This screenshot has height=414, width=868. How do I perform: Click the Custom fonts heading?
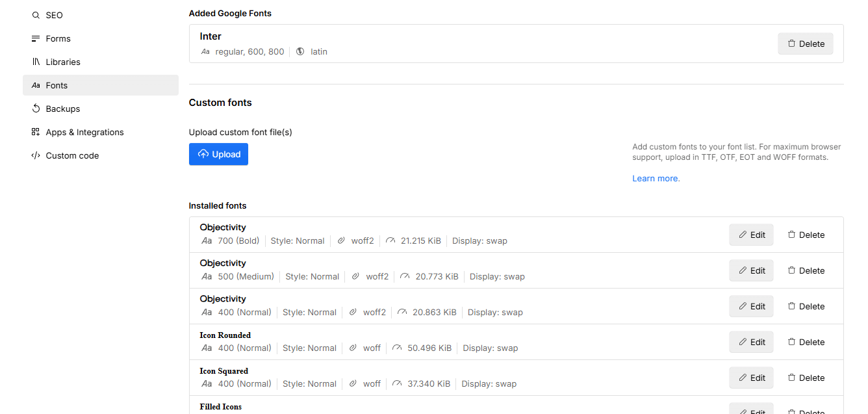(x=220, y=103)
